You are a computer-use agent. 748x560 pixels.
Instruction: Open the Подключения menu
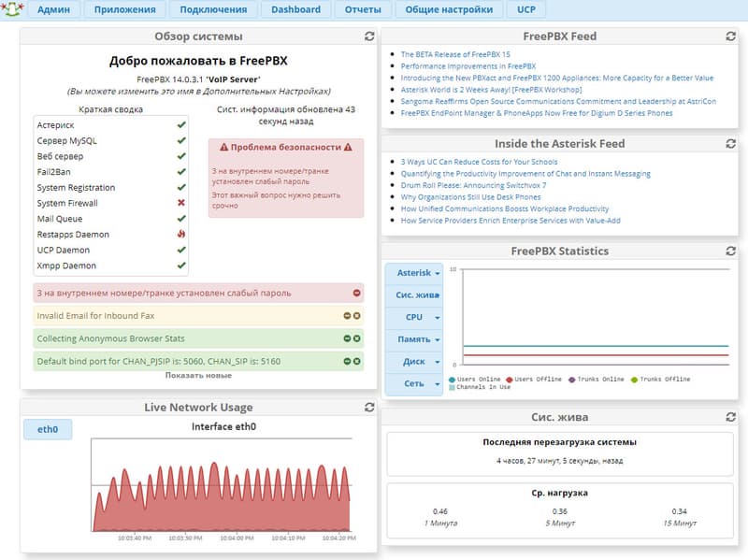[x=213, y=9]
